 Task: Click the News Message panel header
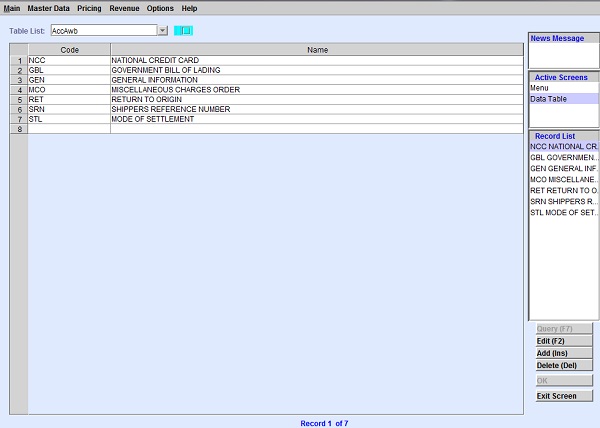pyautogui.click(x=564, y=38)
